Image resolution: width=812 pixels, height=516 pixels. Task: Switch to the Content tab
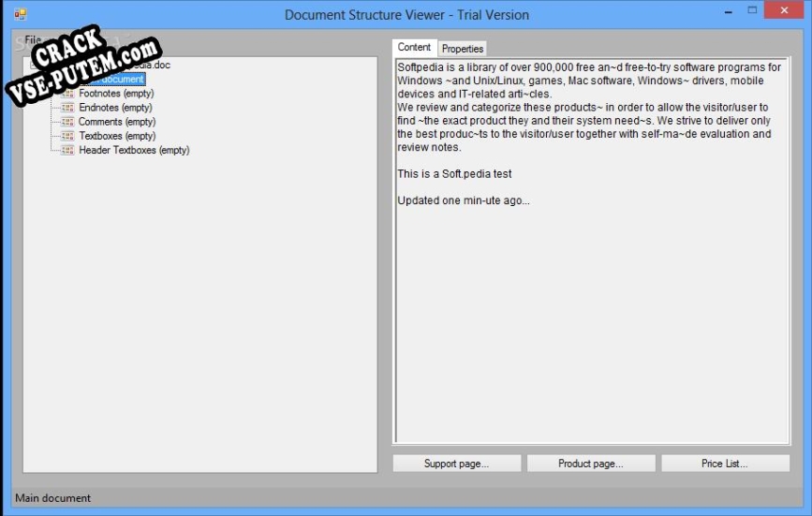click(x=414, y=48)
